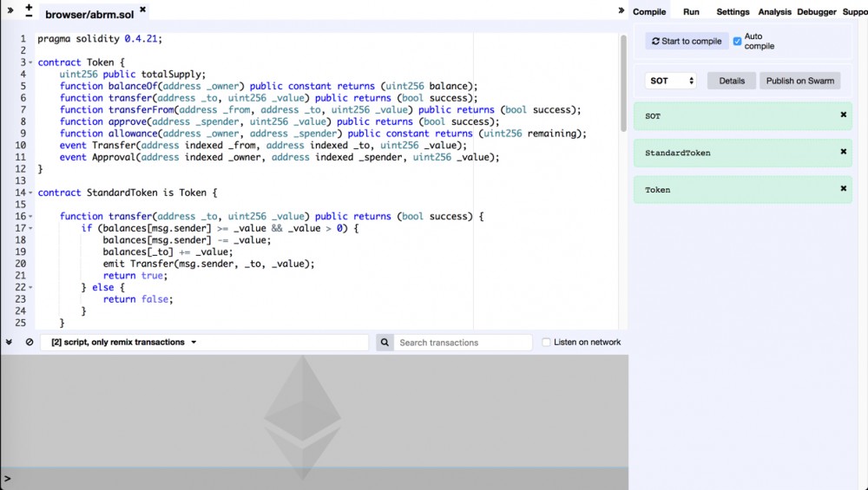Collapse else block fold arrow on line 22
Image resolution: width=868 pixels, height=490 pixels.
[x=30, y=288]
